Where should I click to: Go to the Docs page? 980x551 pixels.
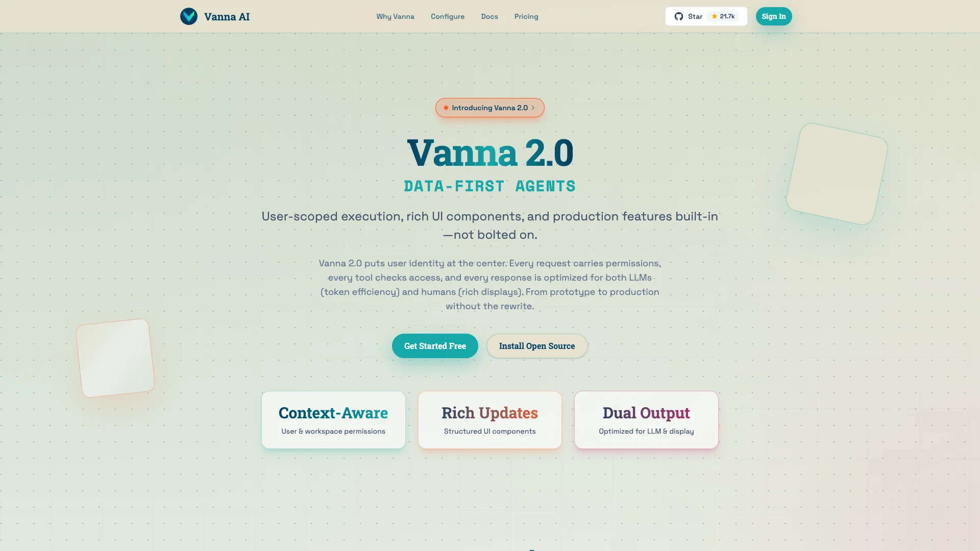point(489,16)
